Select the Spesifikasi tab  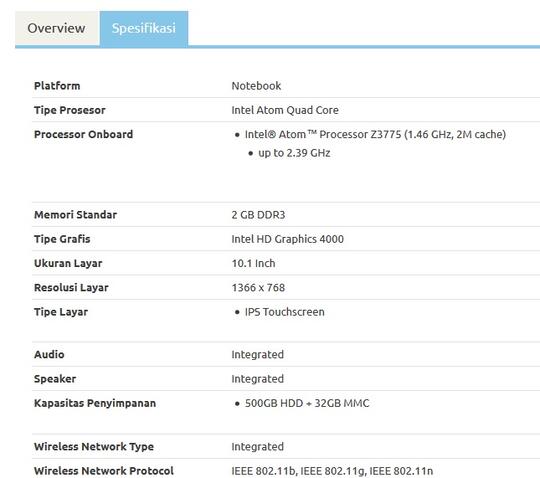[144, 28]
